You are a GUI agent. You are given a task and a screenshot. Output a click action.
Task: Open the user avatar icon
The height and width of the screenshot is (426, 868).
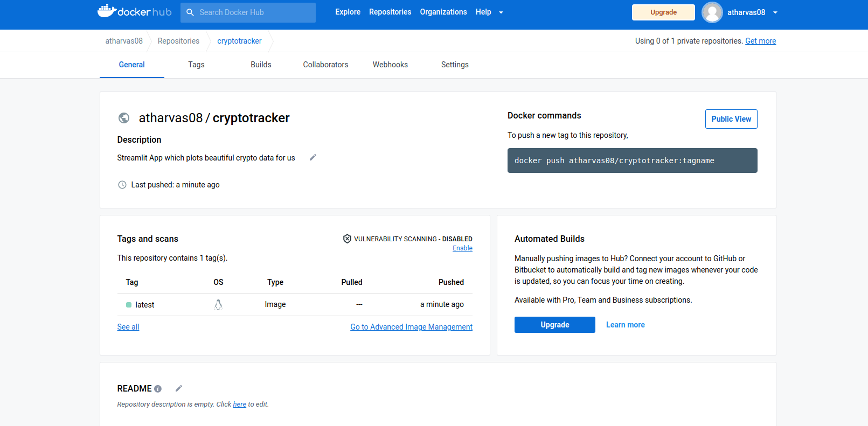click(x=712, y=12)
